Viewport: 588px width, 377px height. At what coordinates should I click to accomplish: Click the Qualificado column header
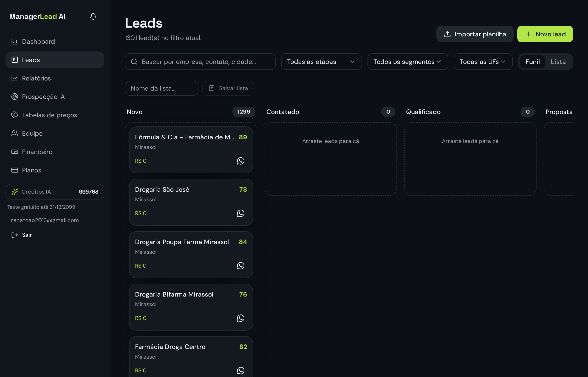(x=423, y=112)
